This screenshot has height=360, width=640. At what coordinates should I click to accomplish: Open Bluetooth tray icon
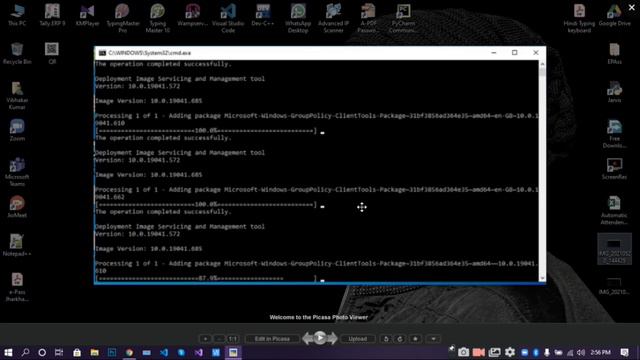pos(536,352)
